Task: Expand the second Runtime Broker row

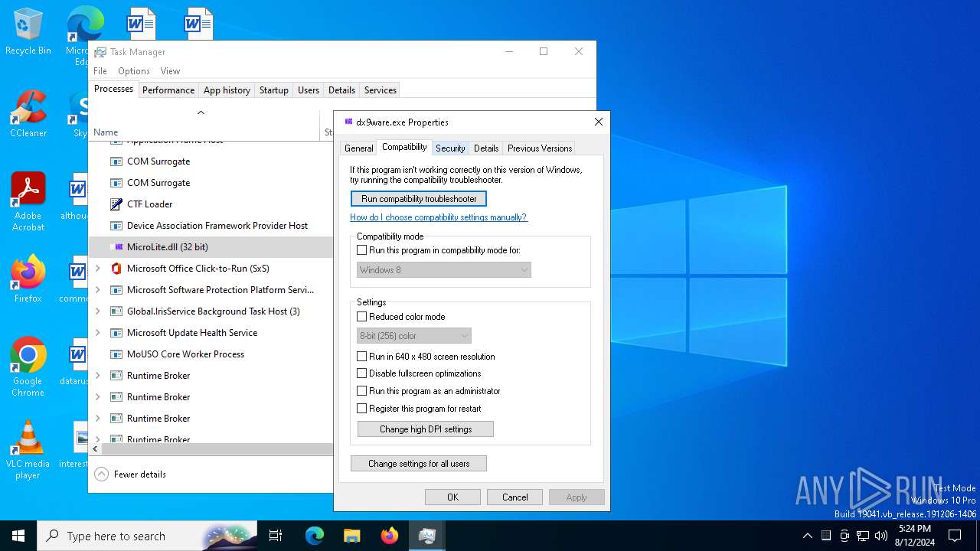Action: pyautogui.click(x=97, y=397)
